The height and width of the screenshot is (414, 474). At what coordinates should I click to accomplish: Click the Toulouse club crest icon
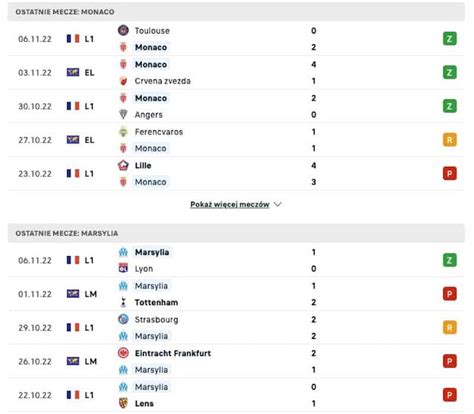coord(123,30)
